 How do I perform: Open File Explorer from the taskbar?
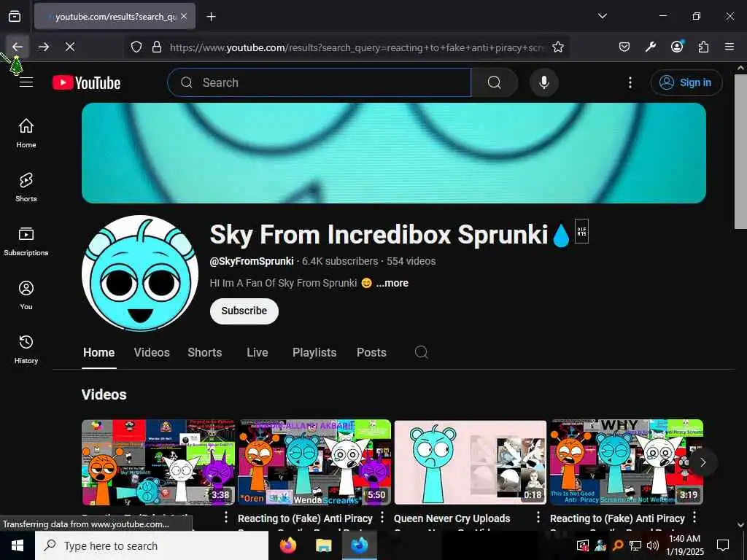pos(323,545)
